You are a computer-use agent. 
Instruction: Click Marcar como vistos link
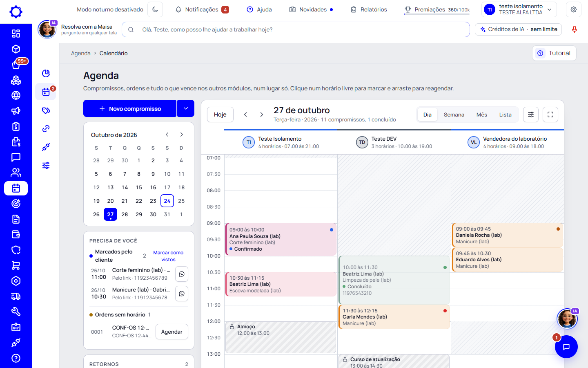pos(168,256)
